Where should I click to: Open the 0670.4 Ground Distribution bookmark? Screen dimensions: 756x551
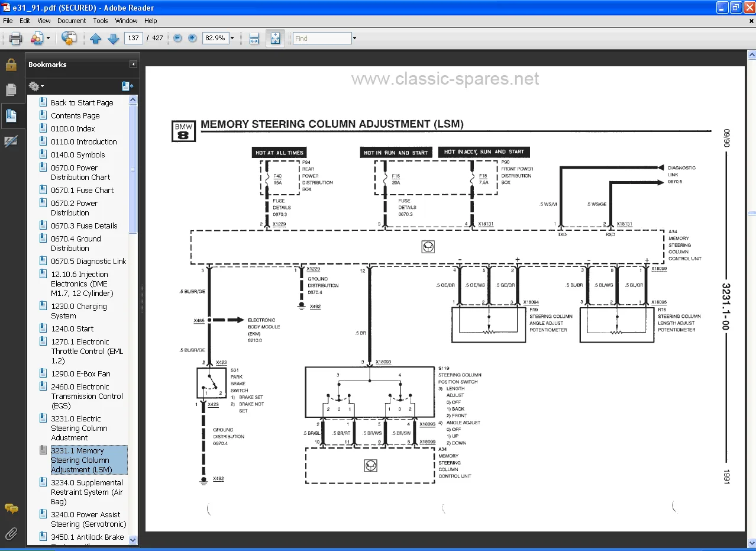pos(76,243)
